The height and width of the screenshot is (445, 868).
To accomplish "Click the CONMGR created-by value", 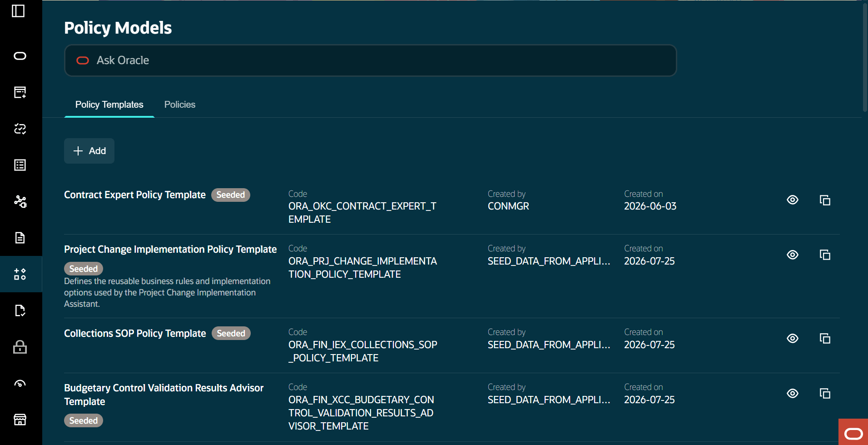I will (508, 206).
